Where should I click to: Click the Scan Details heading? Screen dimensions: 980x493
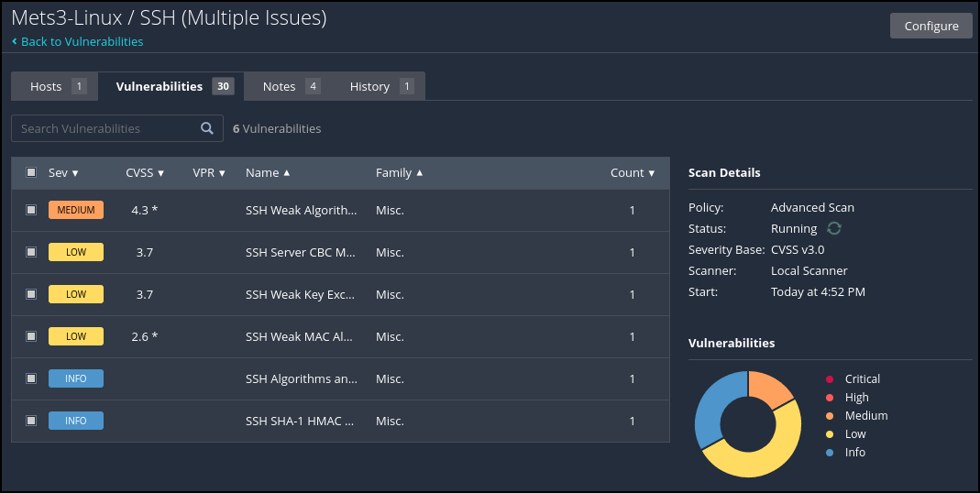tap(724, 172)
